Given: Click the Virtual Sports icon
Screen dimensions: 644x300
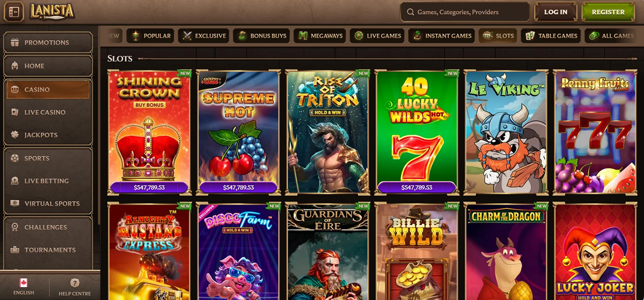Looking at the screenshot, I should pyautogui.click(x=15, y=203).
